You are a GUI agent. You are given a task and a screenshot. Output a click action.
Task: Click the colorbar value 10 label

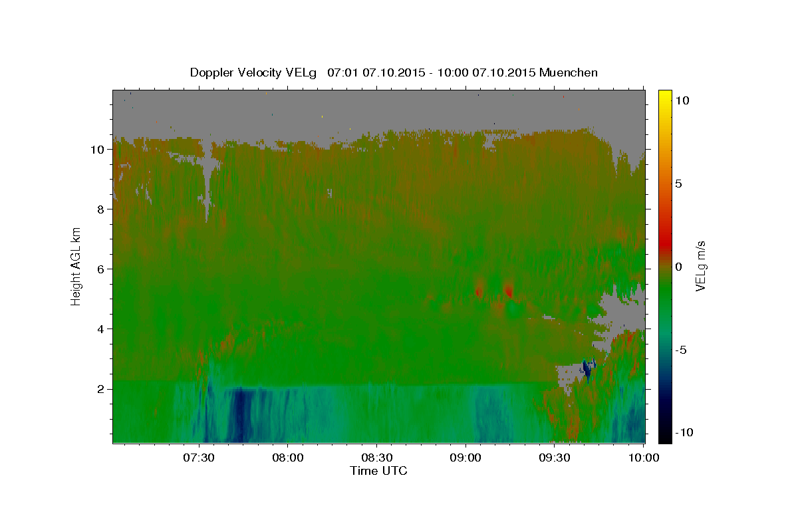tap(682, 100)
